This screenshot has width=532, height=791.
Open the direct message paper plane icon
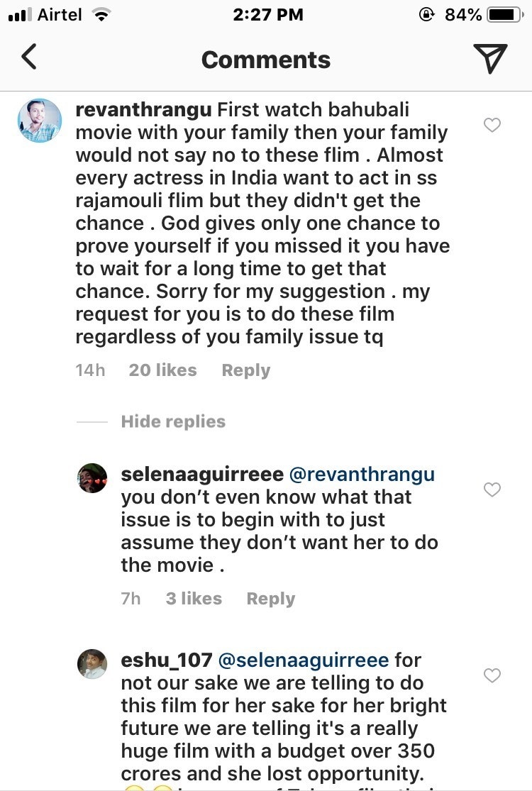pos(490,58)
